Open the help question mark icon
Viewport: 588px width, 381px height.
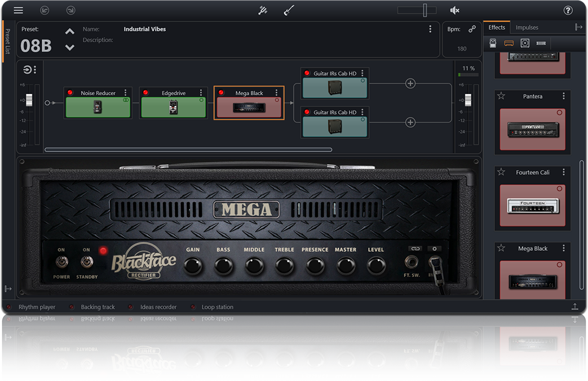click(568, 10)
